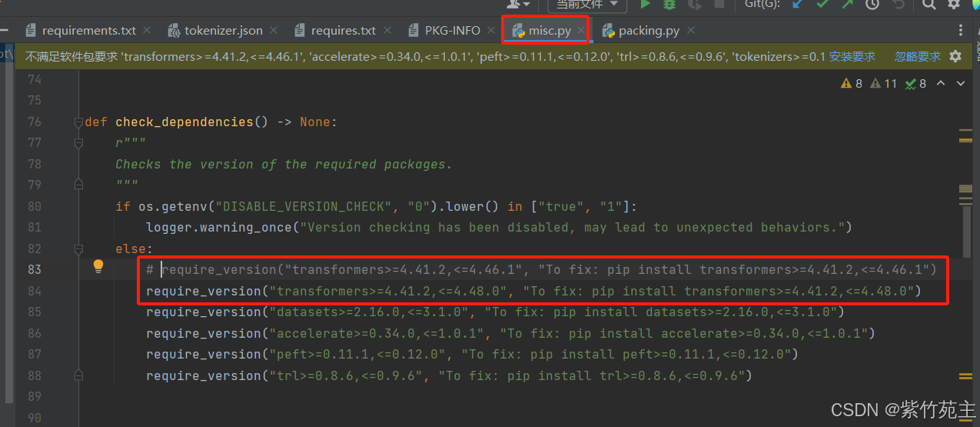980x427 pixels.
Task: Jump to next highlighted problem arrow
Action: (961, 83)
